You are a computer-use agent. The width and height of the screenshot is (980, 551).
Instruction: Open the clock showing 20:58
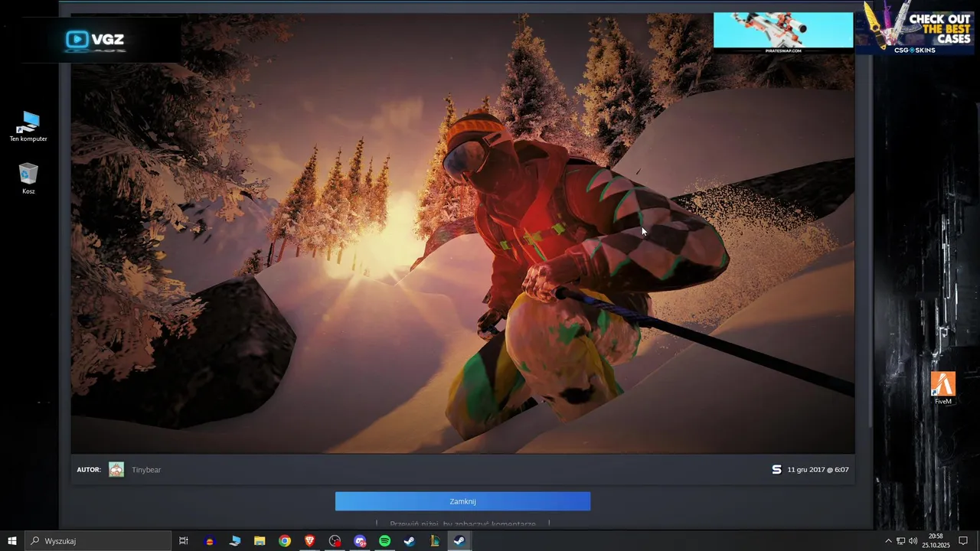pos(935,541)
